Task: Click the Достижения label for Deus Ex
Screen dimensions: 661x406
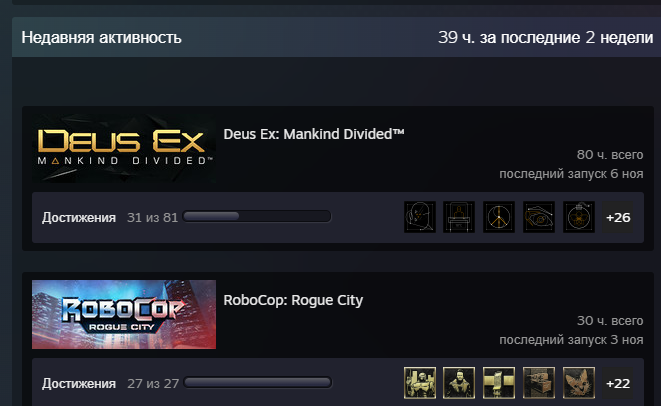Action: click(x=79, y=218)
